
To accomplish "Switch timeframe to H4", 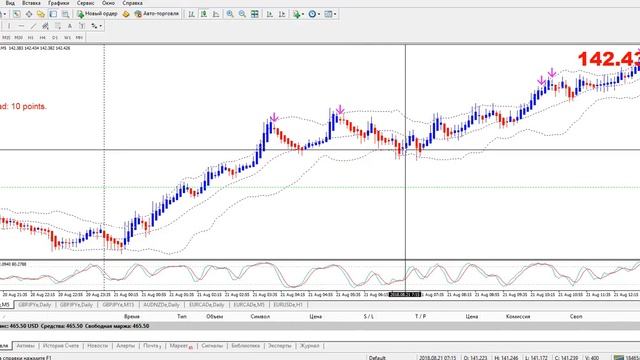I will click(42, 38).
